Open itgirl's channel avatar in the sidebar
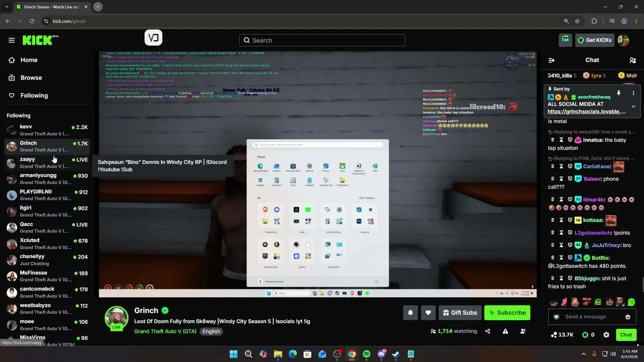This screenshot has height=362, width=644. (x=12, y=211)
